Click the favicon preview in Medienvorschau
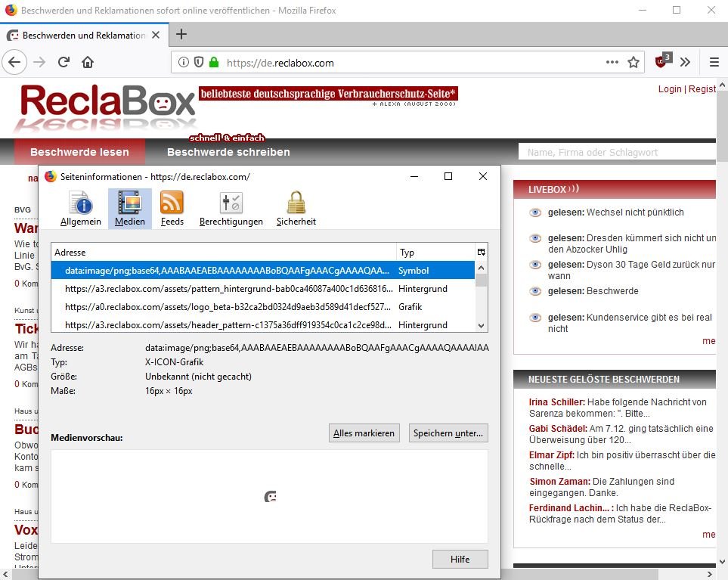The width and height of the screenshot is (728, 580). (270, 497)
